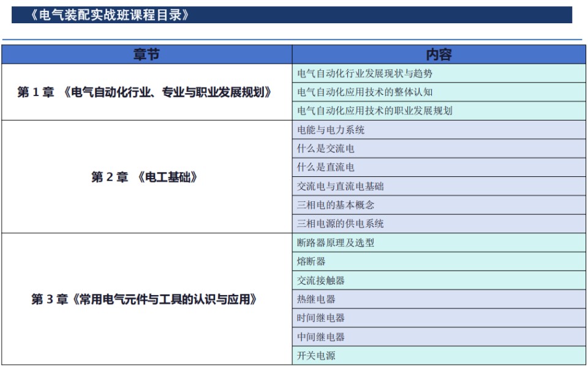Select the cell 电能与电力系统
This screenshot has height=366, width=588.
[x=439, y=130]
